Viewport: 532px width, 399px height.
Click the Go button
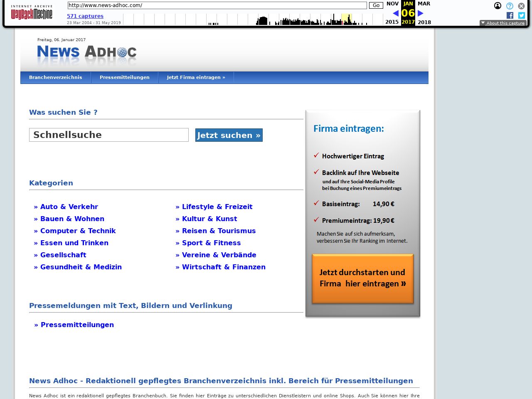(376, 5)
